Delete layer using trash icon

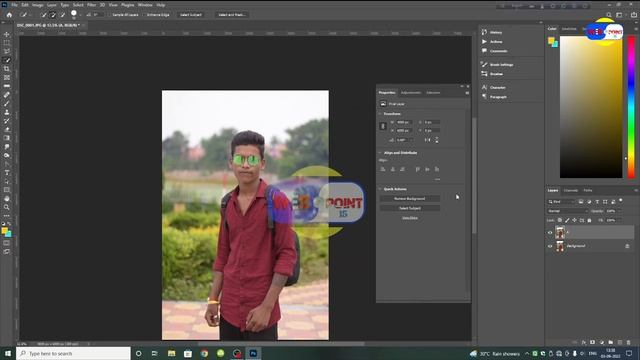pos(629,342)
